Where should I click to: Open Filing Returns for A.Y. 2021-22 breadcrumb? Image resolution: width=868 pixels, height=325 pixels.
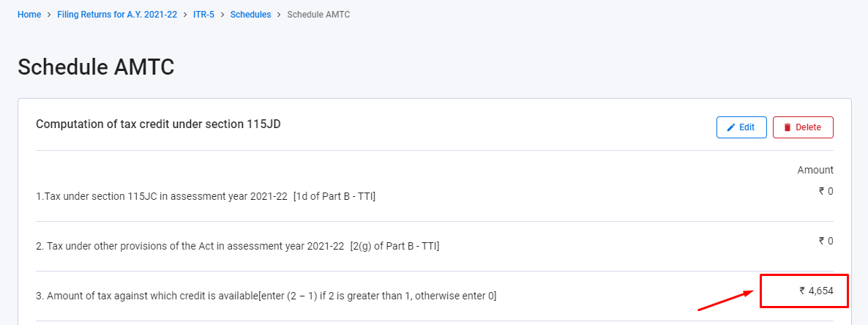click(117, 15)
